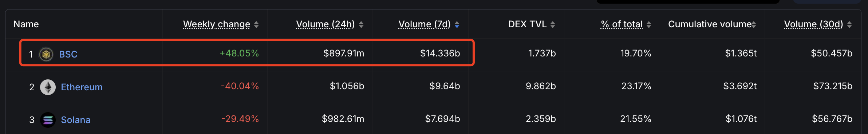Open the BSC chain link
This screenshot has height=134, width=868.
tap(68, 54)
